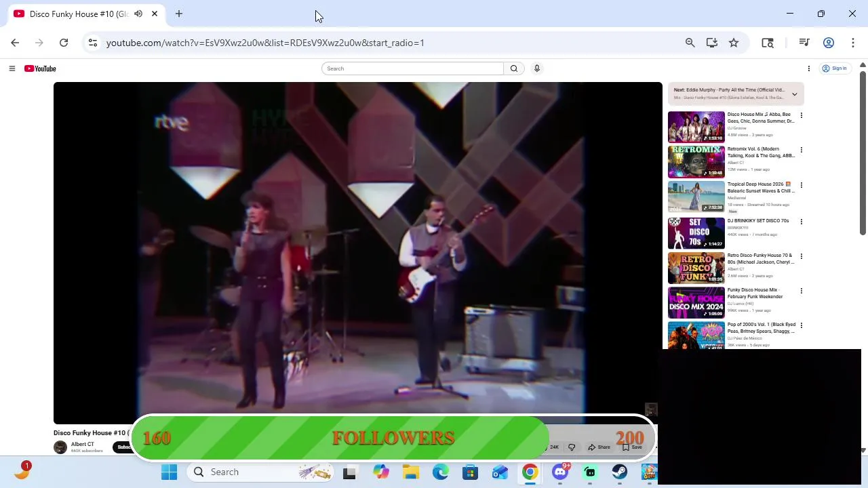View site information icon in address bar
Image resolution: width=868 pixels, height=488 pixels.
point(93,43)
